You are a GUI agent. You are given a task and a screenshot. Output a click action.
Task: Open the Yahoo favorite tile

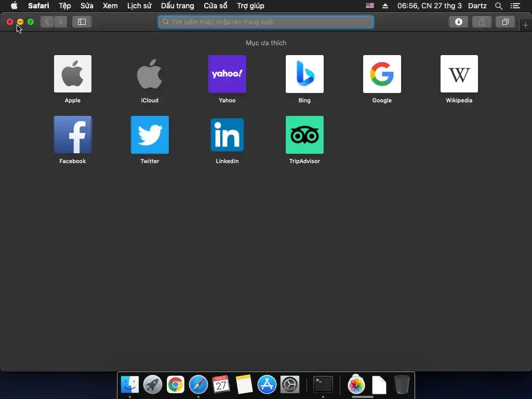click(227, 74)
